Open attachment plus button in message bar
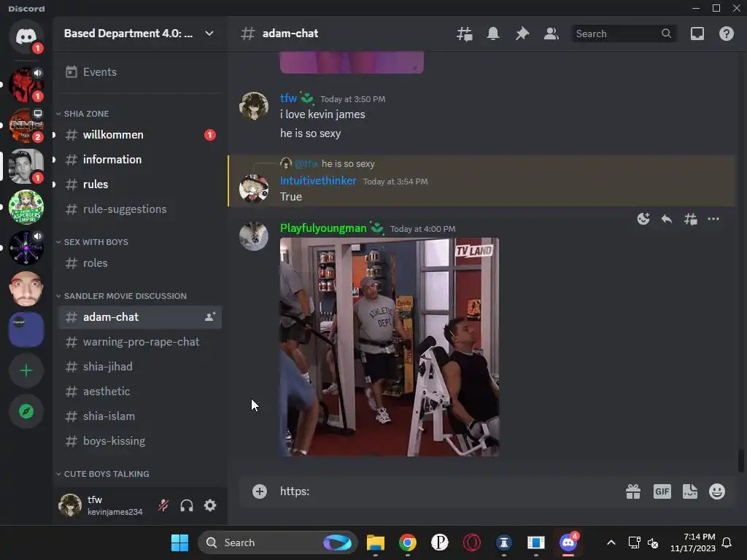 point(260,491)
